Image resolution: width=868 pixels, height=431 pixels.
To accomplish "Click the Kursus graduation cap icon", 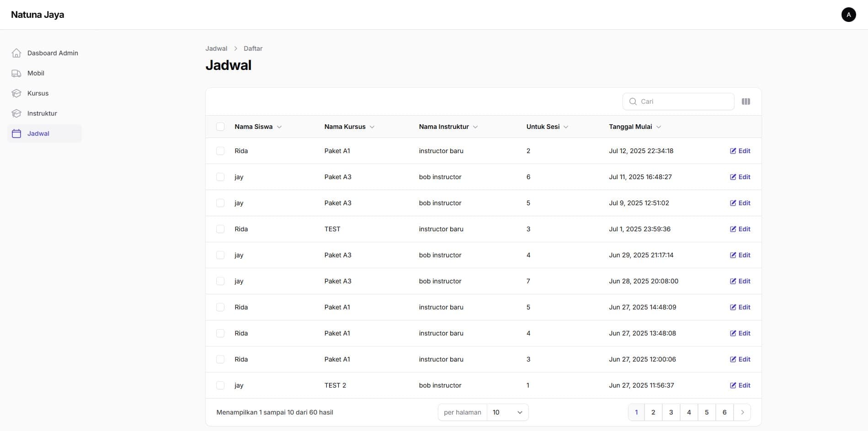I will [x=16, y=93].
